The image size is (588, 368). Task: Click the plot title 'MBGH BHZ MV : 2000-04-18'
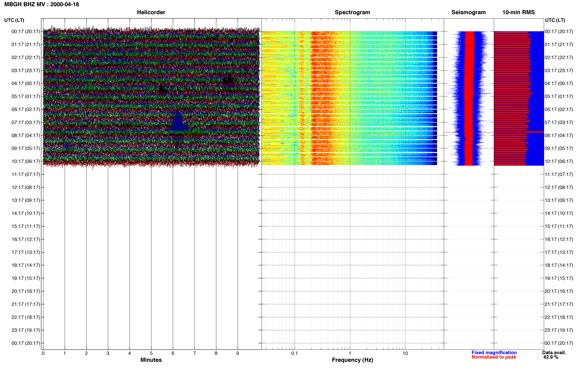[x=42, y=4]
